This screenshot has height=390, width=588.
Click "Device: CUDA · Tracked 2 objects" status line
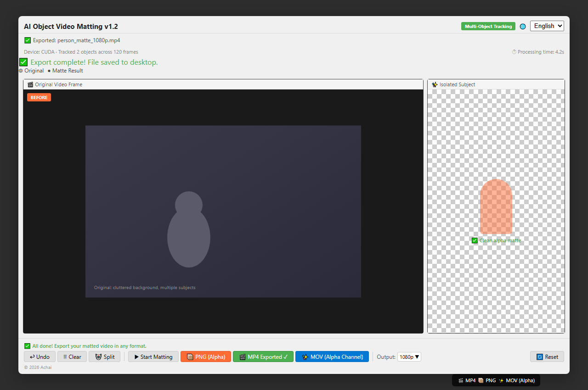point(81,52)
